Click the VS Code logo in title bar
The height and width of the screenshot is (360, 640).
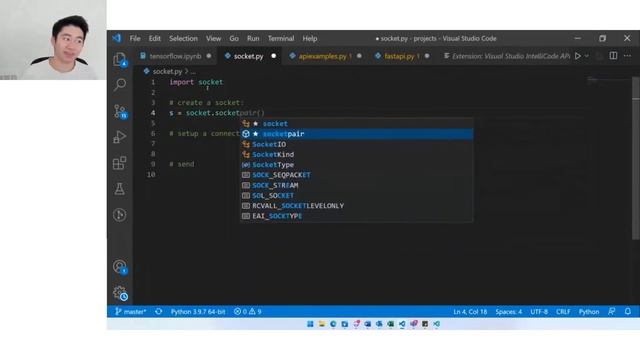point(117,38)
